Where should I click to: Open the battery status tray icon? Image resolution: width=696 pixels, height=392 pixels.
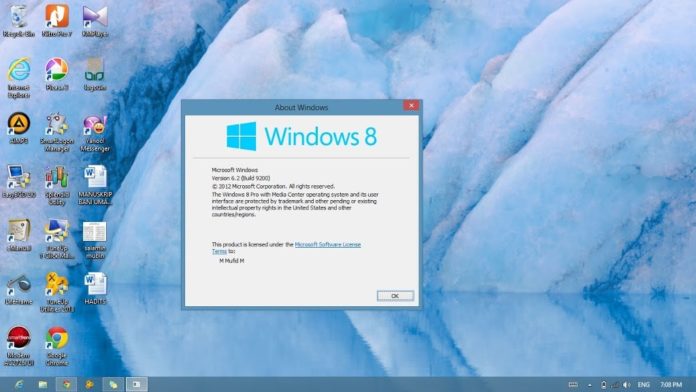click(x=604, y=385)
